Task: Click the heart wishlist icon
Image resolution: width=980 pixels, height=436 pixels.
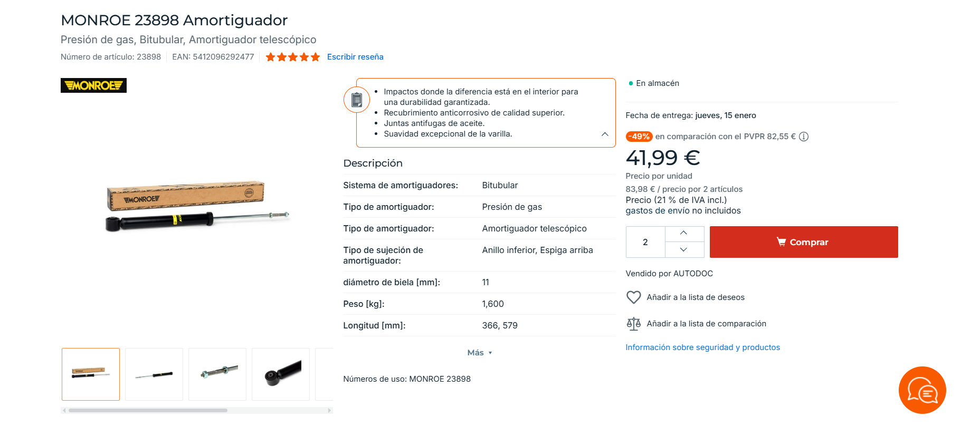Action: 633,297
